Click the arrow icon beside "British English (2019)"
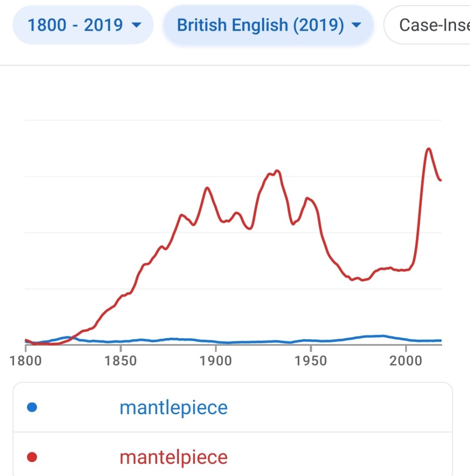 point(356,25)
